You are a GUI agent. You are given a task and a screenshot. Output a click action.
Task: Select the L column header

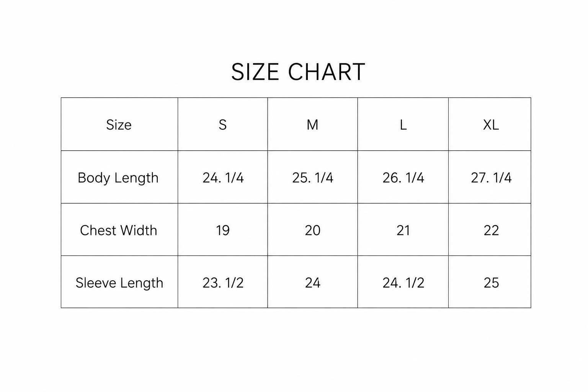coord(403,125)
